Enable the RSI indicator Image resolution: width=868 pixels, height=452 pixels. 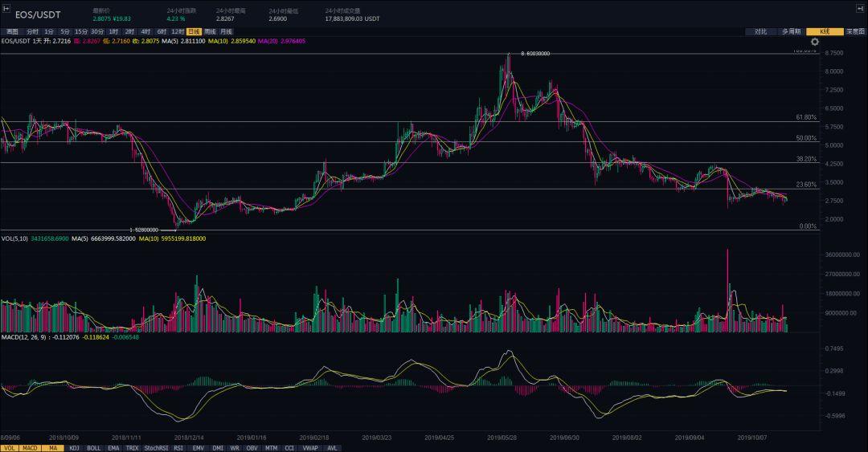click(x=178, y=448)
